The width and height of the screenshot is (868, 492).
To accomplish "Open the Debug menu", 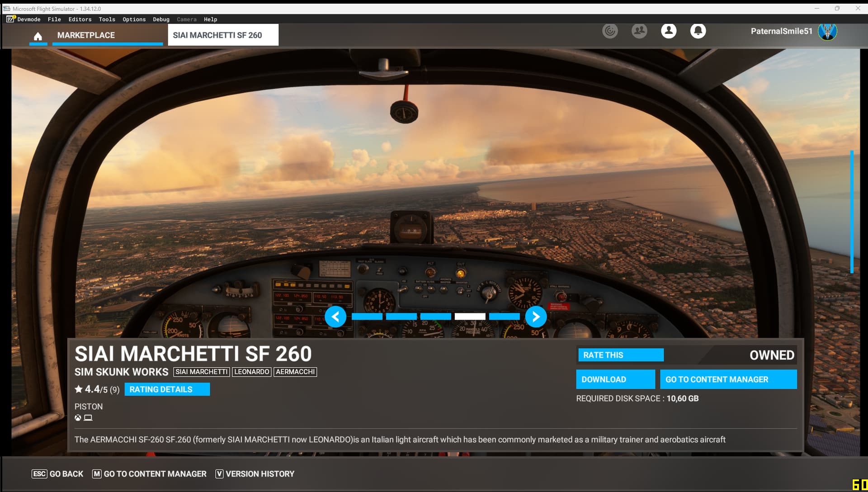I will click(160, 19).
